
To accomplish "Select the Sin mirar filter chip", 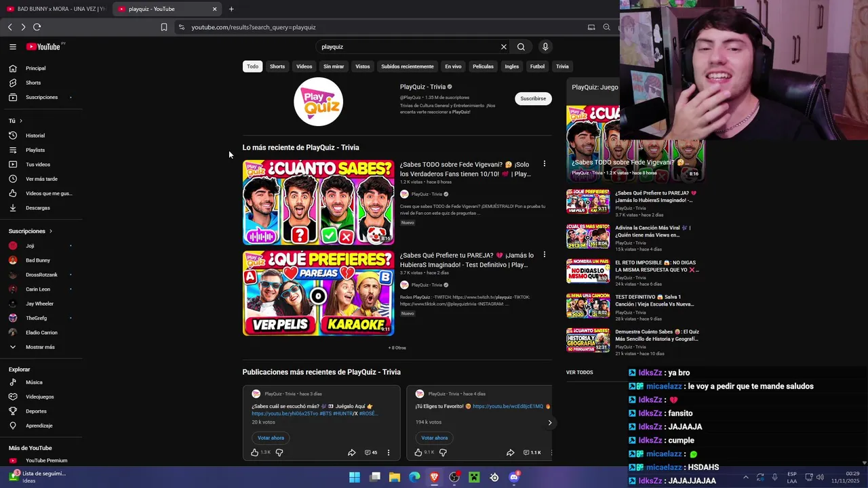I will [334, 66].
